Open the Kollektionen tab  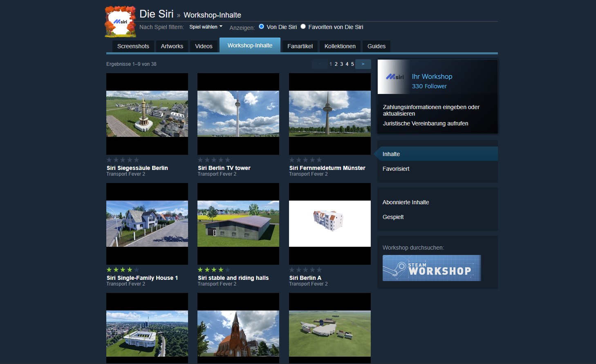[340, 46]
